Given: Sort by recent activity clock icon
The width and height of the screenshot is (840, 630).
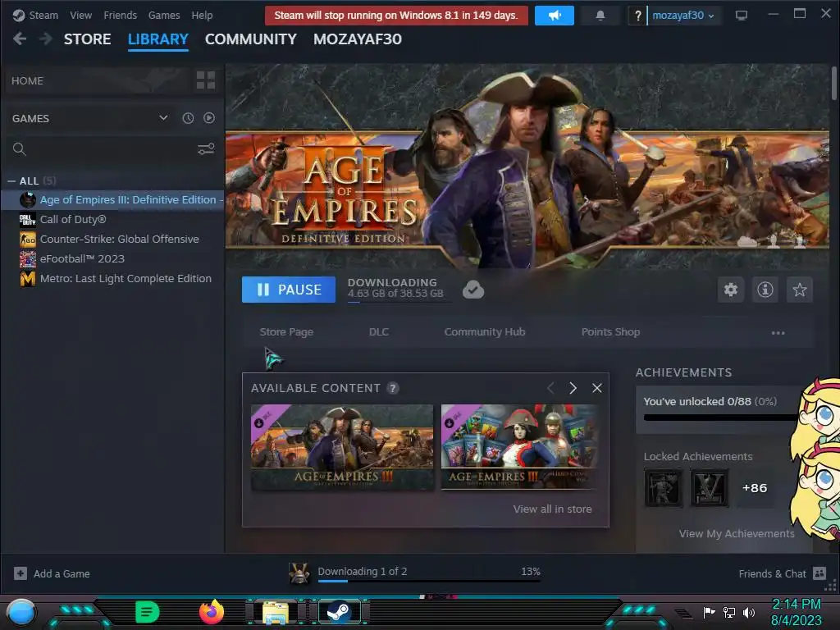Looking at the screenshot, I should [188, 118].
